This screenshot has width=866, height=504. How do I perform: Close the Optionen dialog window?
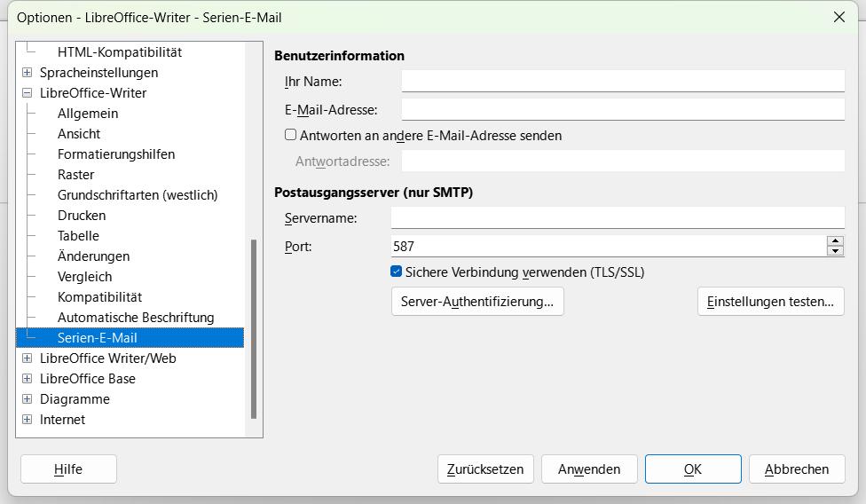point(839,17)
